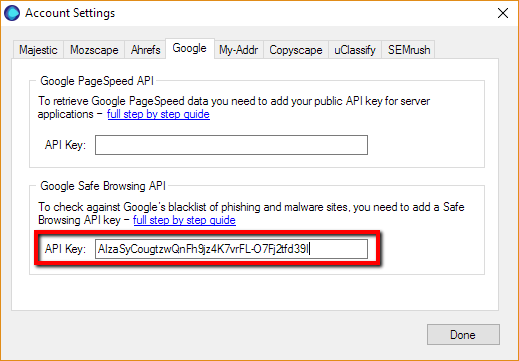Image resolution: width=519 pixels, height=361 pixels.
Task: Click the Safe Browsing 'API Key:' label
Action: (65, 249)
